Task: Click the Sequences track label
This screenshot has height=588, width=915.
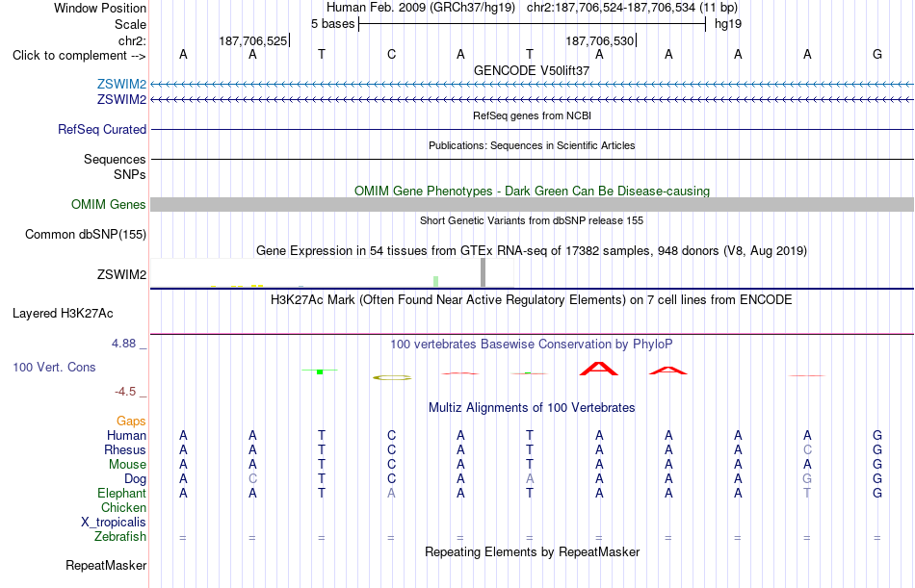Action: 115,159
